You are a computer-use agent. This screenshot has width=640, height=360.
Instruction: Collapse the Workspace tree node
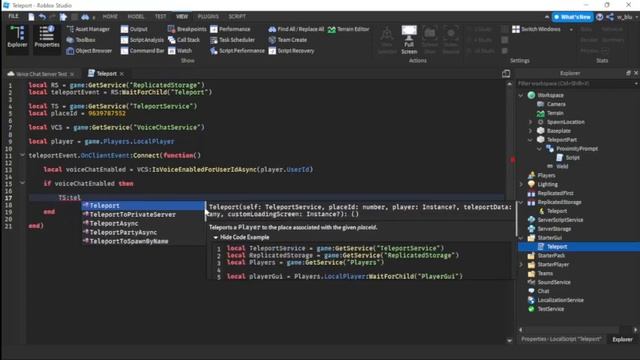tap(521, 95)
